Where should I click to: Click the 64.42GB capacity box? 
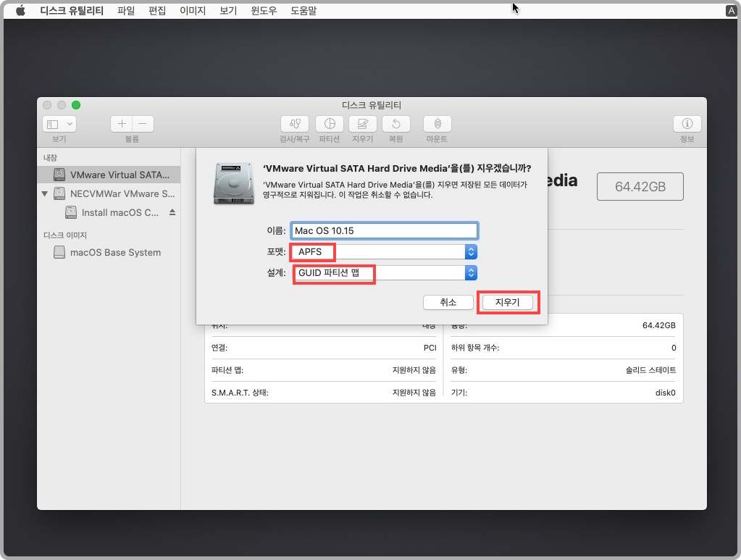tap(640, 187)
